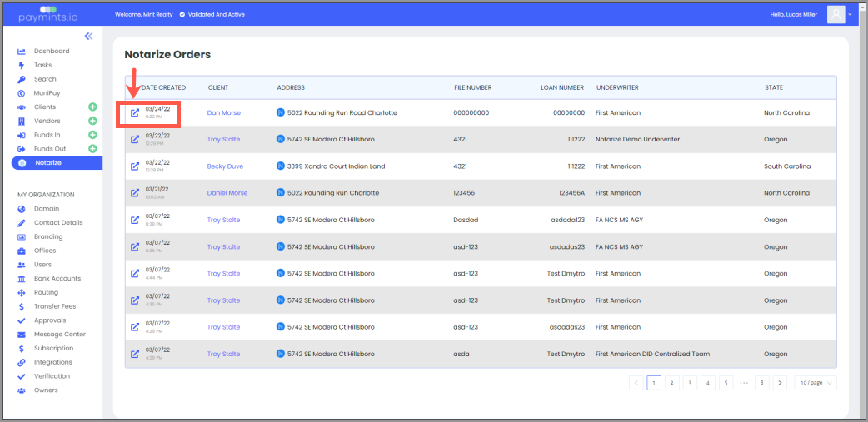Open Vendors in the sidebar
The height and width of the screenshot is (422, 868).
pos(47,121)
